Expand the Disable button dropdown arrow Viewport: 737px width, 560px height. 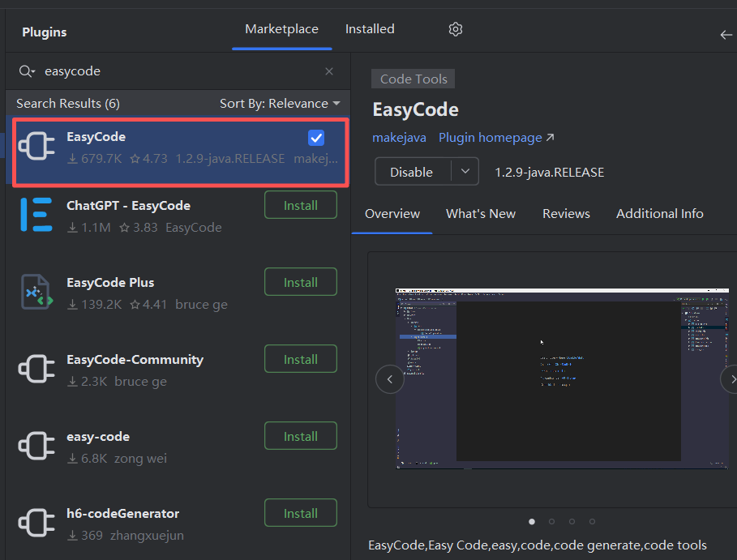tap(465, 172)
